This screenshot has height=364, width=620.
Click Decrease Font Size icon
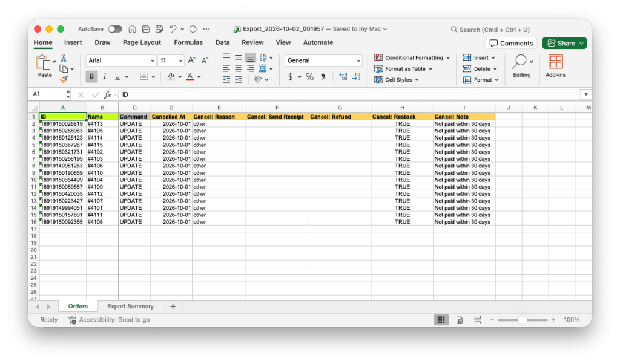coord(205,60)
